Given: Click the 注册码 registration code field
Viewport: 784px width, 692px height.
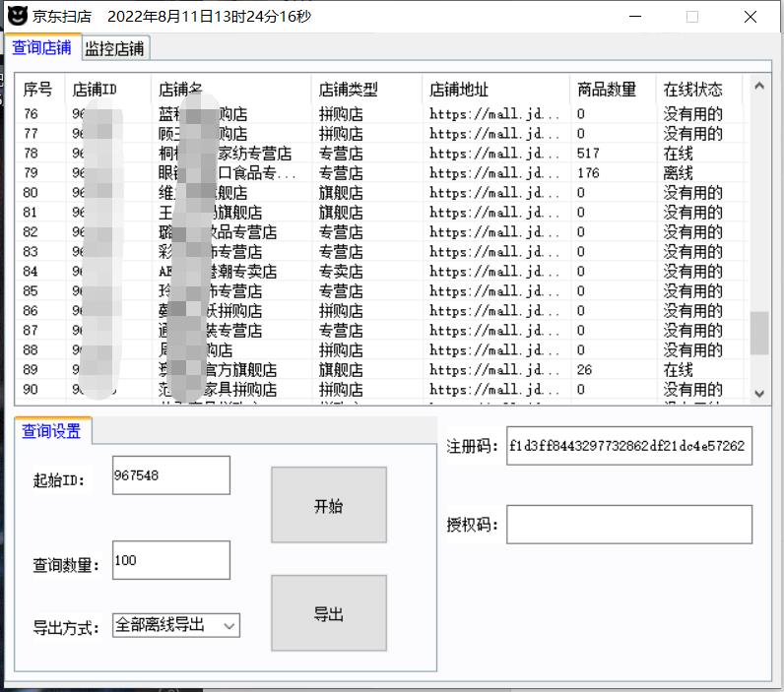Looking at the screenshot, I should [628, 446].
